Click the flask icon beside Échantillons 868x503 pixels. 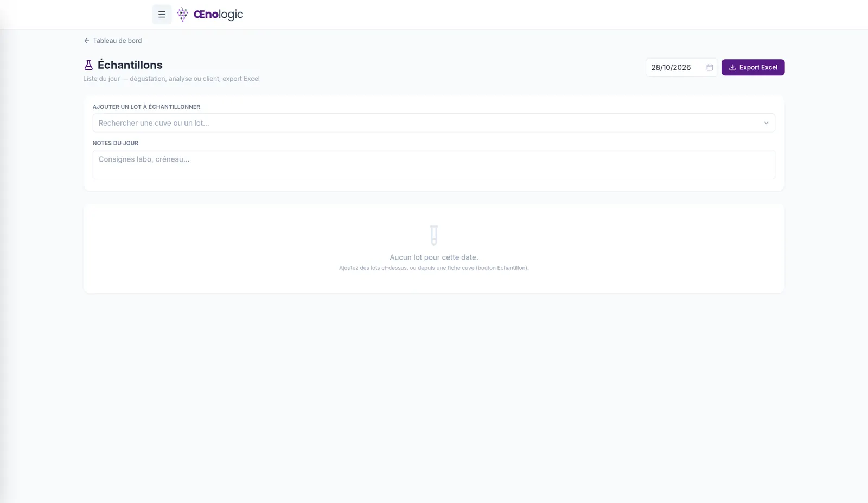coord(88,65)
